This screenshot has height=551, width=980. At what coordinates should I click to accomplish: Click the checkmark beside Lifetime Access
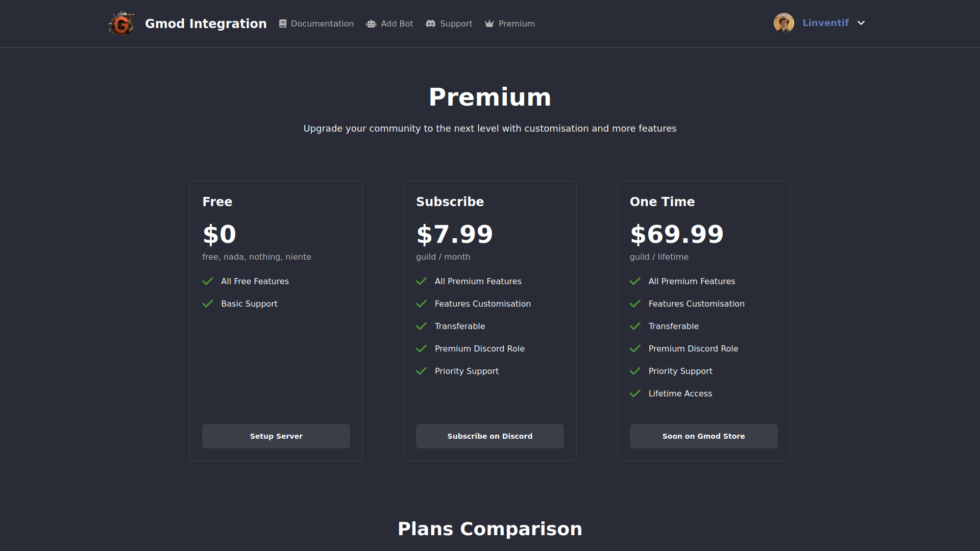[635, 393]
